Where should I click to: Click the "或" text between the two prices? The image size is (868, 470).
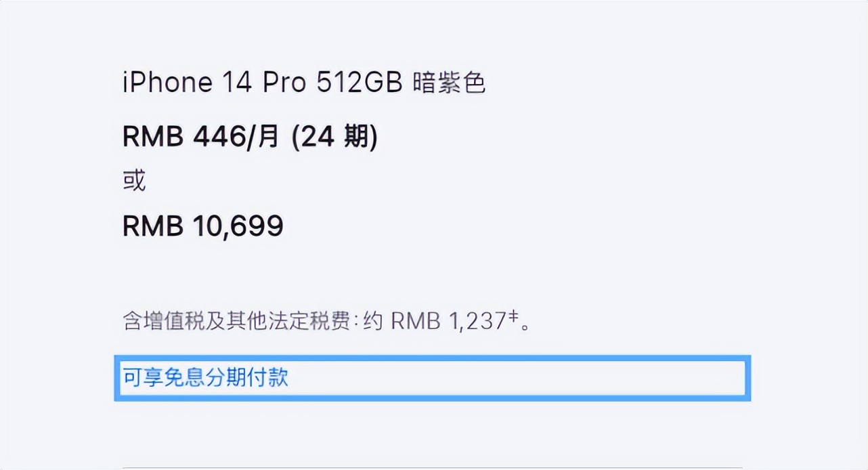pos(133,179)
